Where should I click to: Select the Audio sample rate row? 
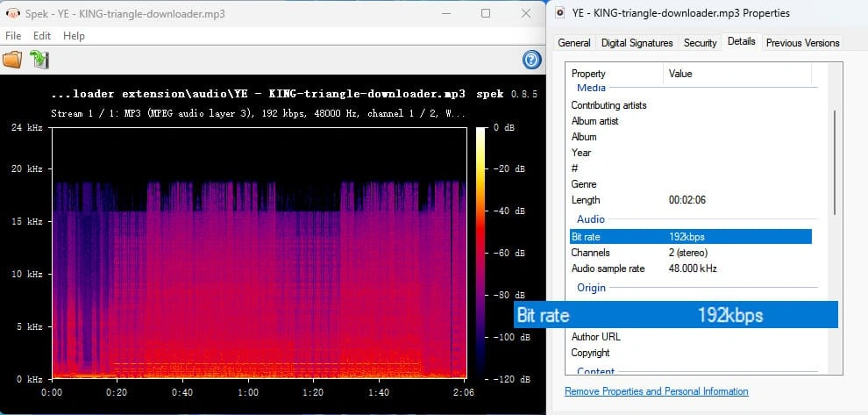(x=691, y=268)
